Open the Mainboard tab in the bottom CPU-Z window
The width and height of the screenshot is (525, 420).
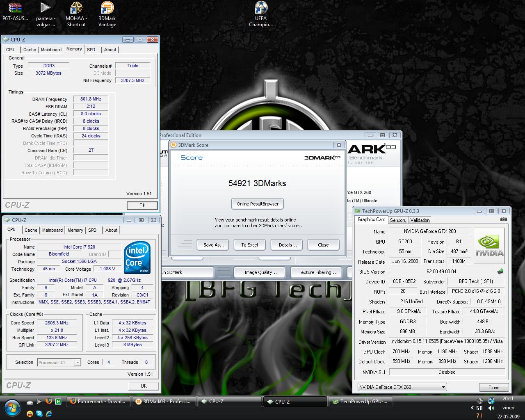(52, 230)
